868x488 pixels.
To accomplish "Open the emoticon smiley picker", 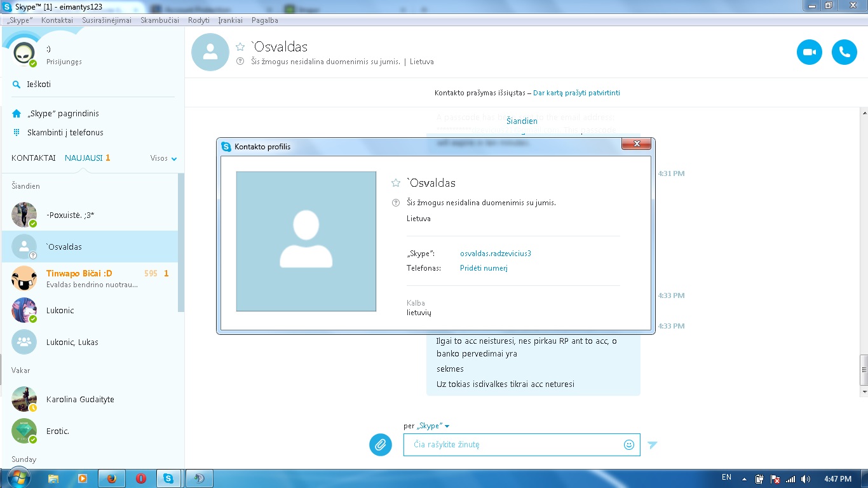I will click(629, 445).
